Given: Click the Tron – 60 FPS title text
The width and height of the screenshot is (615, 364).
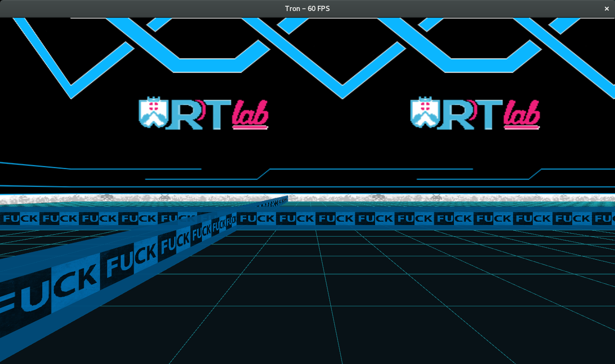Looking at the screenshot, I should tap(307, 9).
